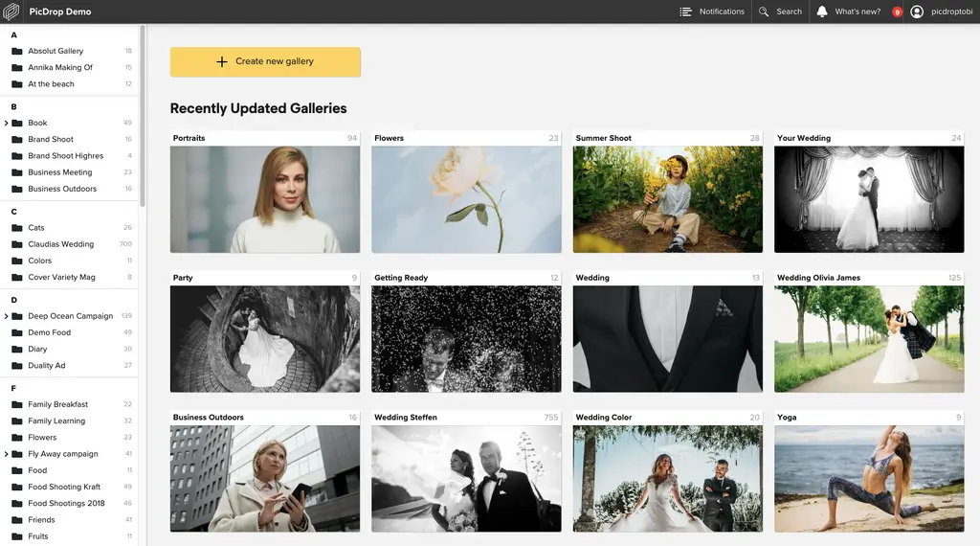Click the Cats folder icon

tap(17, 228)
